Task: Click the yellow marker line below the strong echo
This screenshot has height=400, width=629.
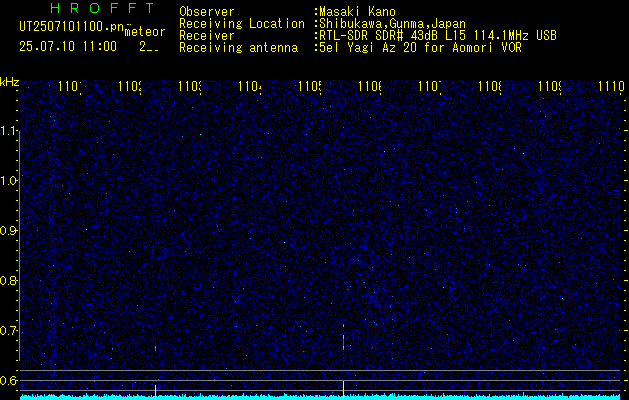Action: coord(343,388)
